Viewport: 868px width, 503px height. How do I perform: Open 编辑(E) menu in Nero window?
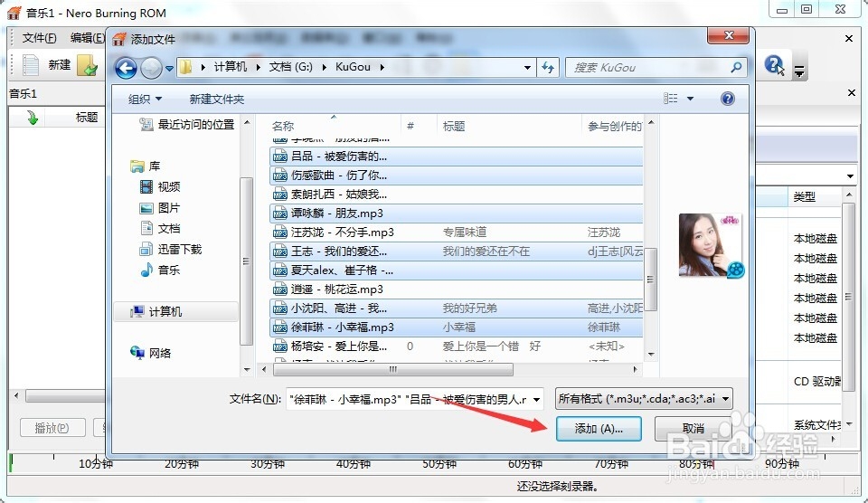(x=87, y=38)
